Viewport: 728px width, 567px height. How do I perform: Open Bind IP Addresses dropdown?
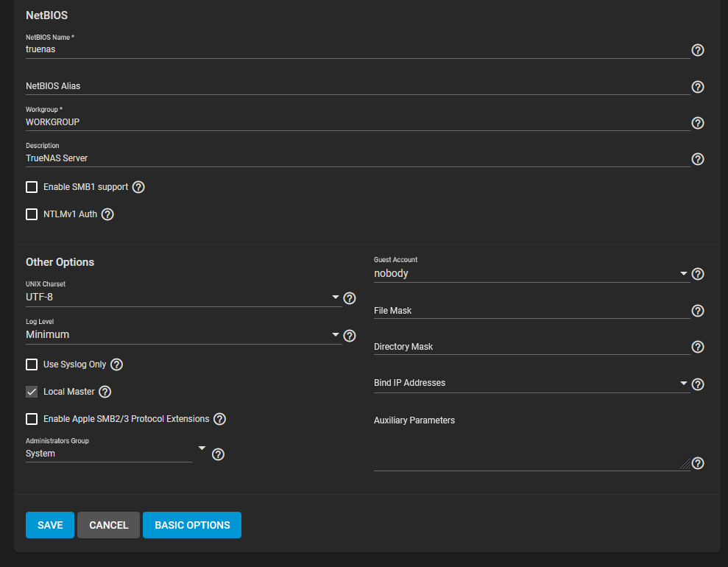tap(531, 383)
